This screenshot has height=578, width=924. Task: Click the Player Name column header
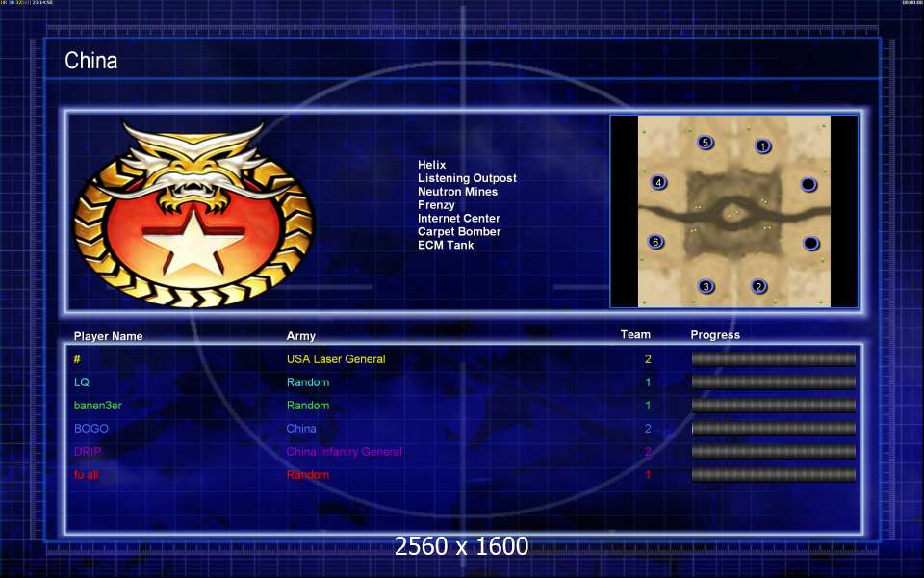[x=108, y=336]
